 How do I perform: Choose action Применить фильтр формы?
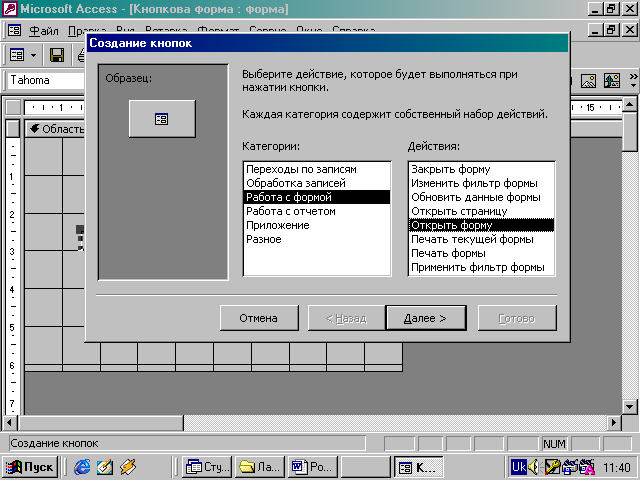481,267
